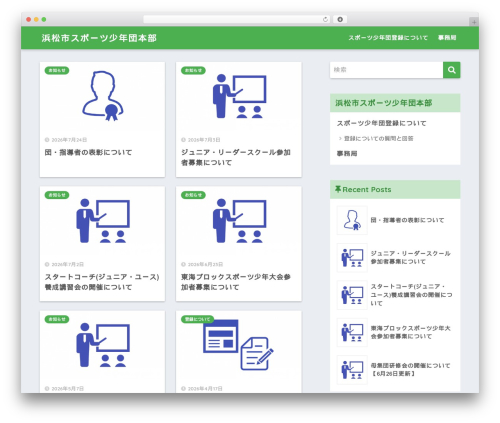
Task: Click award person image of 団・指導者の表彰 card
Action: coord(103,96)
